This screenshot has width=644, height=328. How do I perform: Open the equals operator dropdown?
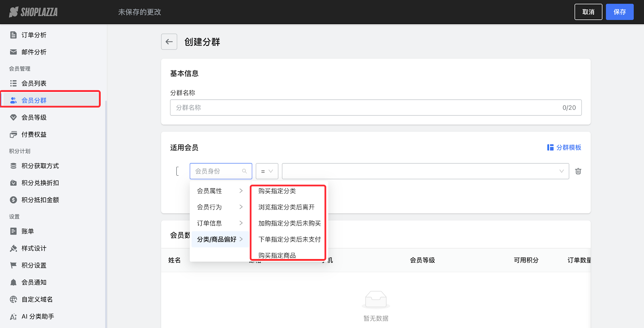tap(267, 171)
